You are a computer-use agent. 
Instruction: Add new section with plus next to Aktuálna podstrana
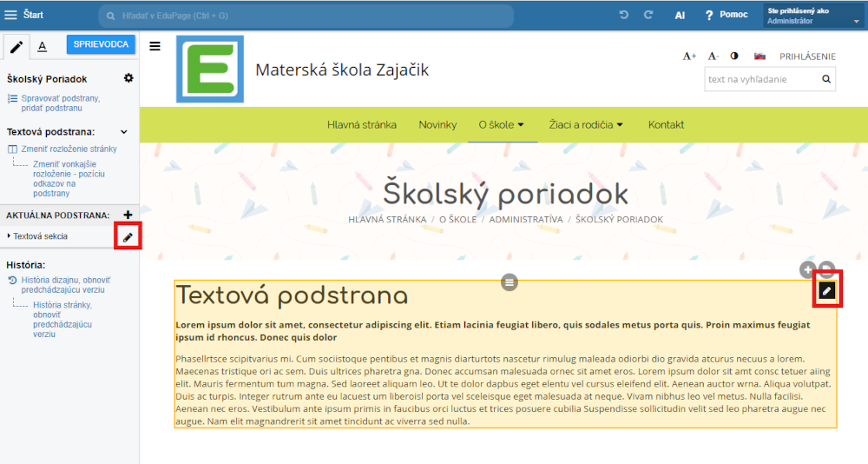128,215
